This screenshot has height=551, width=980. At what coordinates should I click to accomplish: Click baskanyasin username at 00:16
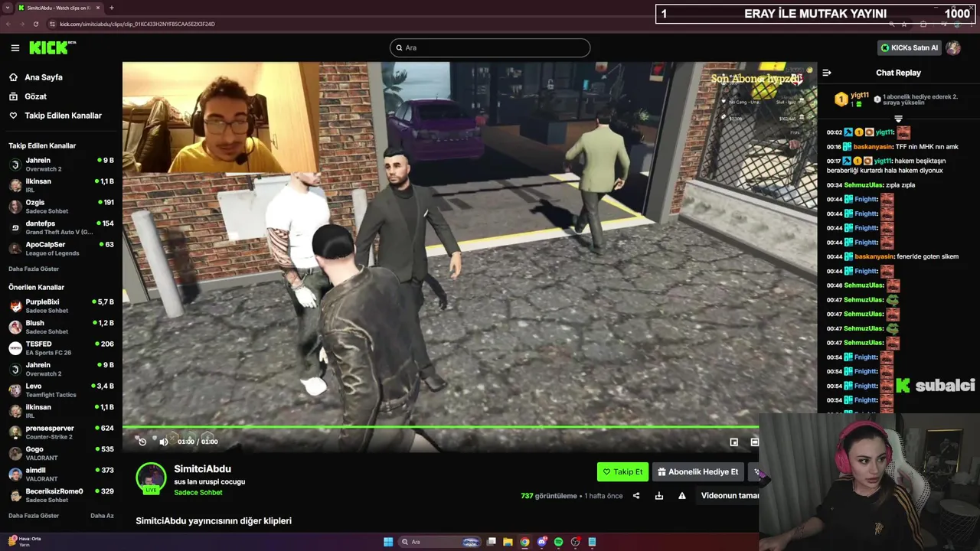874,147
